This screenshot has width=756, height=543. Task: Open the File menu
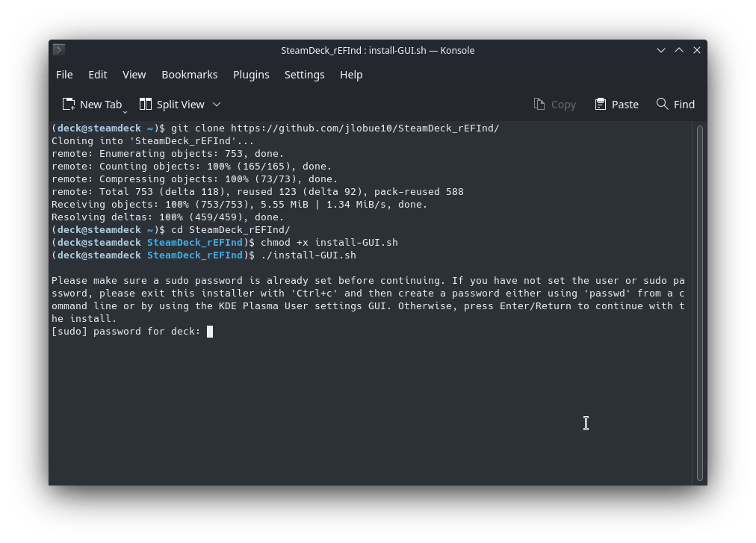coord(64,75)
